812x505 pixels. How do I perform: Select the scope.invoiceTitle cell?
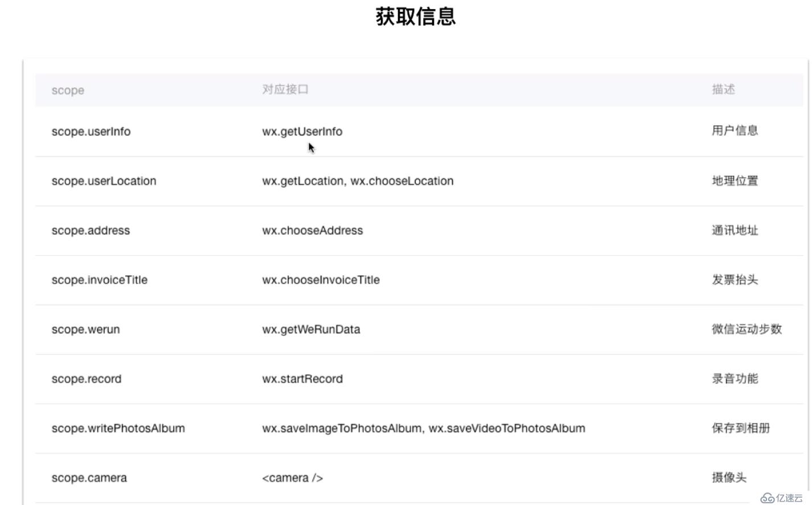point(100,280)
